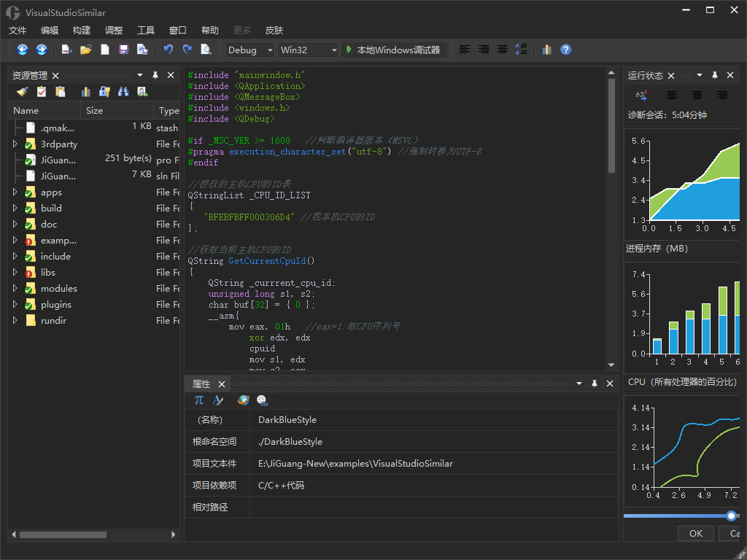Screen dimensions: 747x560
Task: Expand the apps folder
Action: [15, 192]
